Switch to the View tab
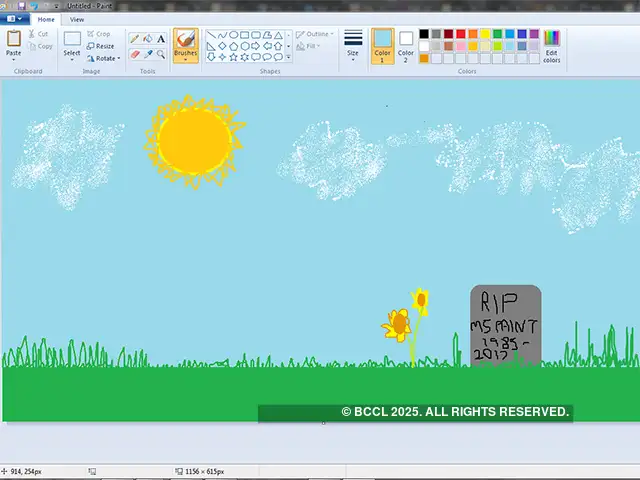This screenshot has height=480, width=640. point(77,19)
